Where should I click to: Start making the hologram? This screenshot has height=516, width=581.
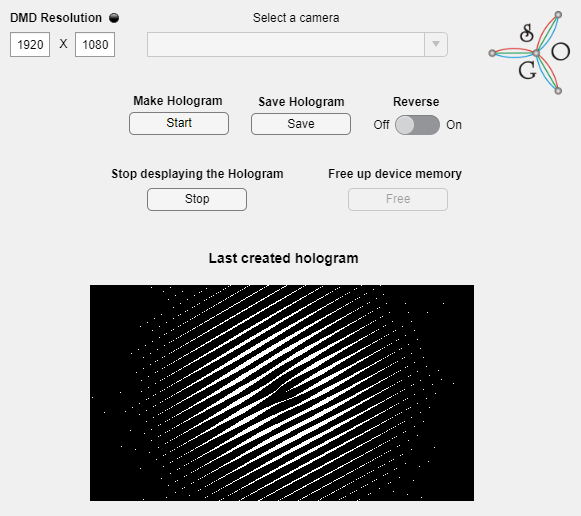(179, 123)
